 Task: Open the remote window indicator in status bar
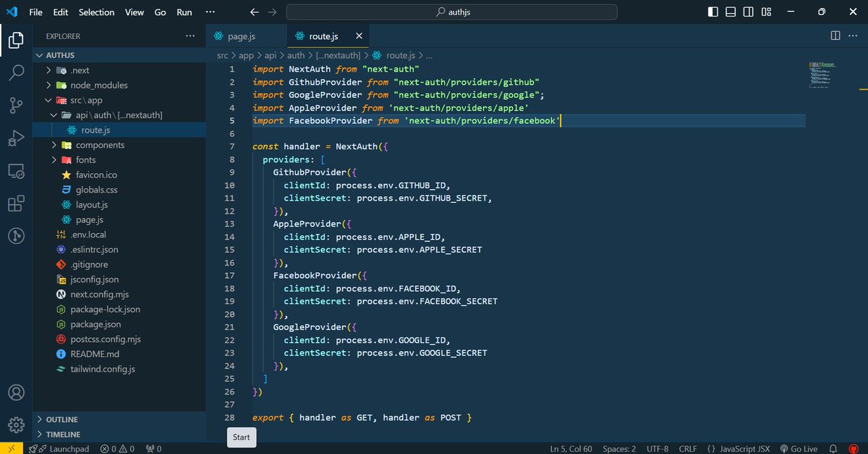12,448
